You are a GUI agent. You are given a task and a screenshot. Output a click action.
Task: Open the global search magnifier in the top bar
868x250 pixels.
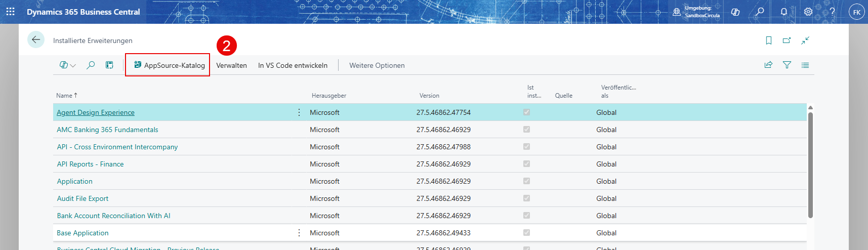(x=760, y=12)
